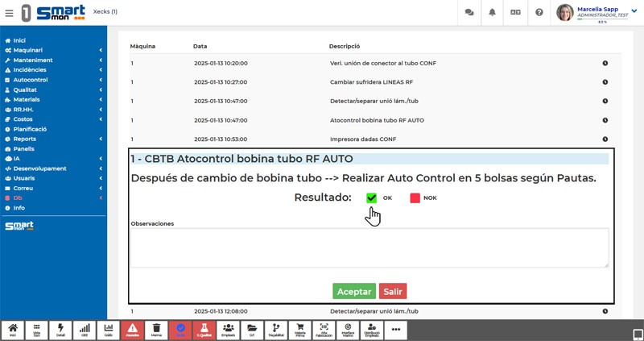
Task: Click clock icon on Impresora dadas CONF row
Action: (605, 139)
